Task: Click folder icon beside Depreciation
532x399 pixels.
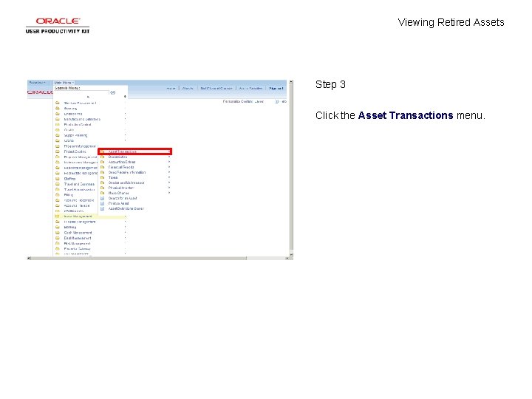Action: tap(102, 157)
